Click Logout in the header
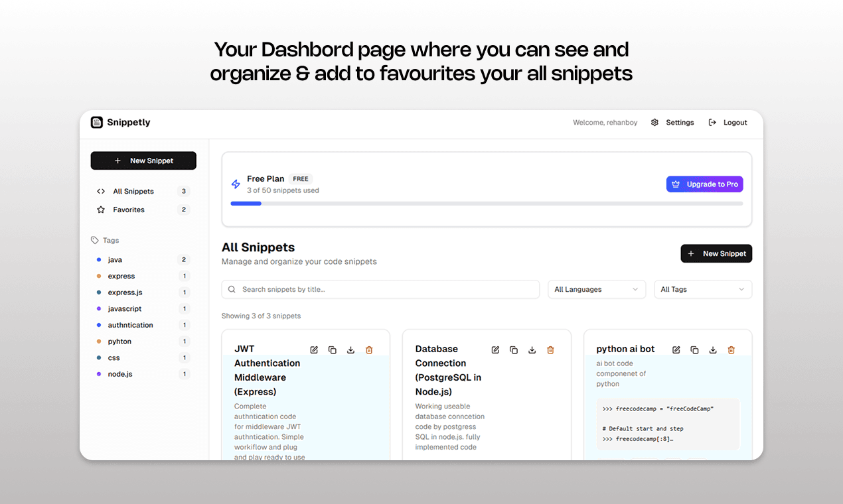The height and width of the screenshot is (504, 843). [728, 123]
